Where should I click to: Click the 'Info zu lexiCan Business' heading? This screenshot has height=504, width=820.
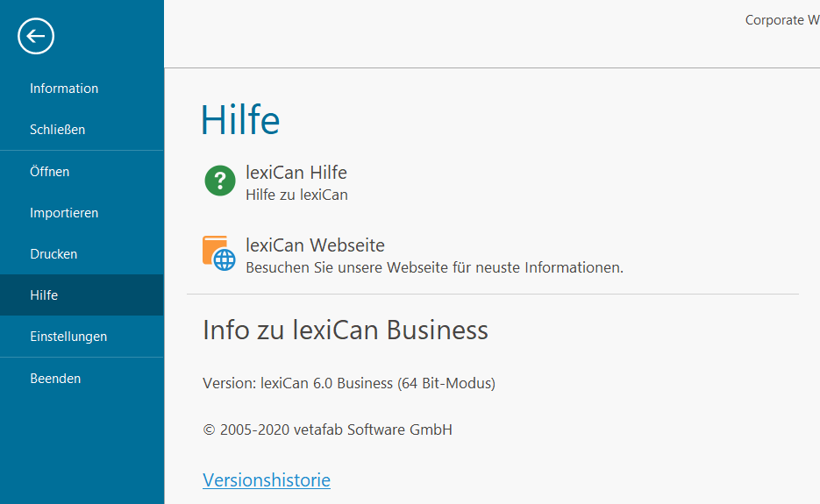click(x=346, y=330)
